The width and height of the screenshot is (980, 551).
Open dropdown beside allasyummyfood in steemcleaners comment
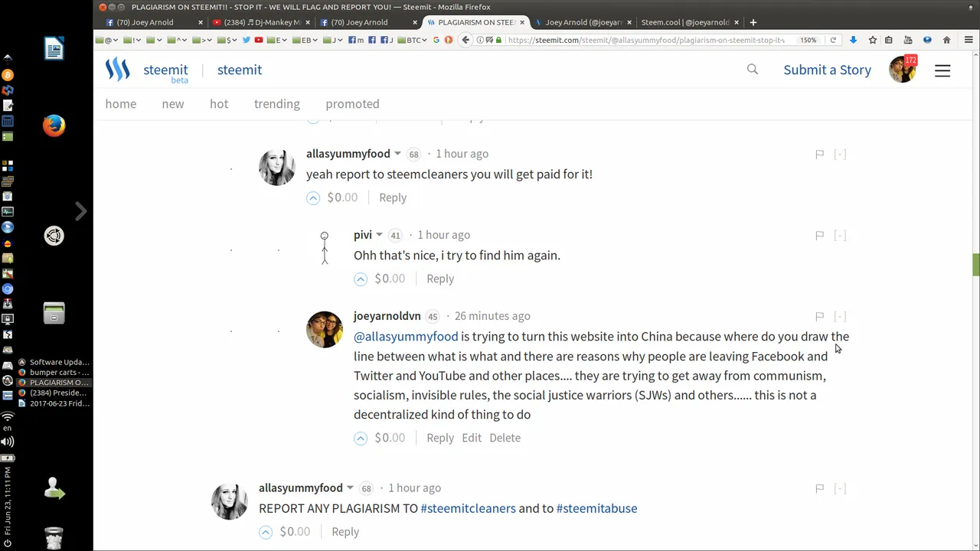397,155
